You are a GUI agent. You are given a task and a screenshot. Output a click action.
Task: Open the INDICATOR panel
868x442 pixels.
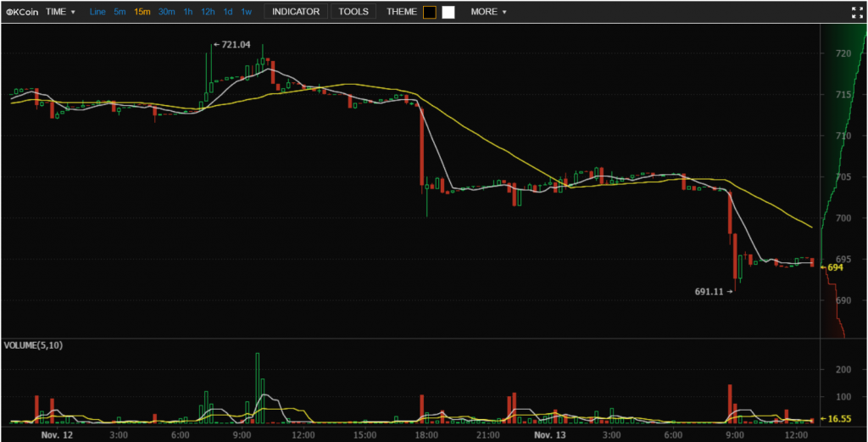click(296, 12)
